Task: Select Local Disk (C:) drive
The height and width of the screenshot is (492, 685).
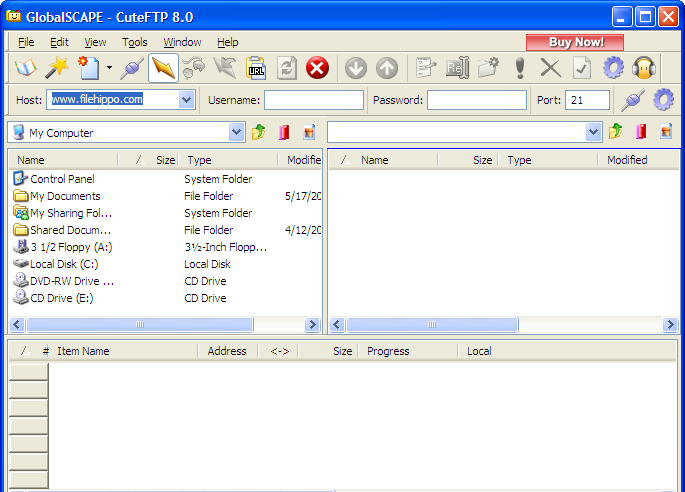Action: [56, 264]
